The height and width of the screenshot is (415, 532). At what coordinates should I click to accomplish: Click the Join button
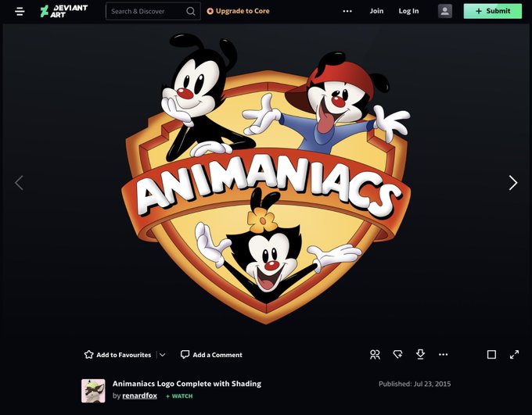[x=376, y=11]
